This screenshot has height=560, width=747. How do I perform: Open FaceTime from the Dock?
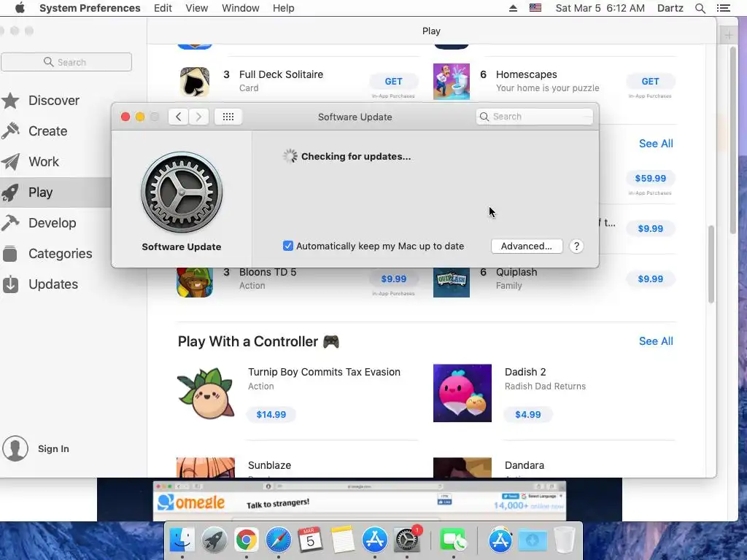click(x=453, y=540)
